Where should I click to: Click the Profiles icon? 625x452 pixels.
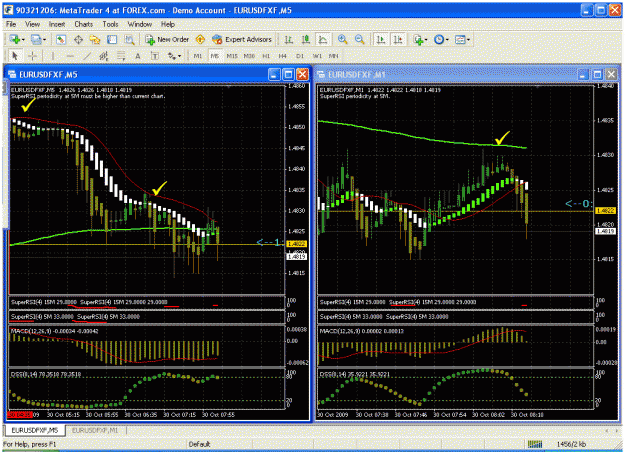coord(36,39)
